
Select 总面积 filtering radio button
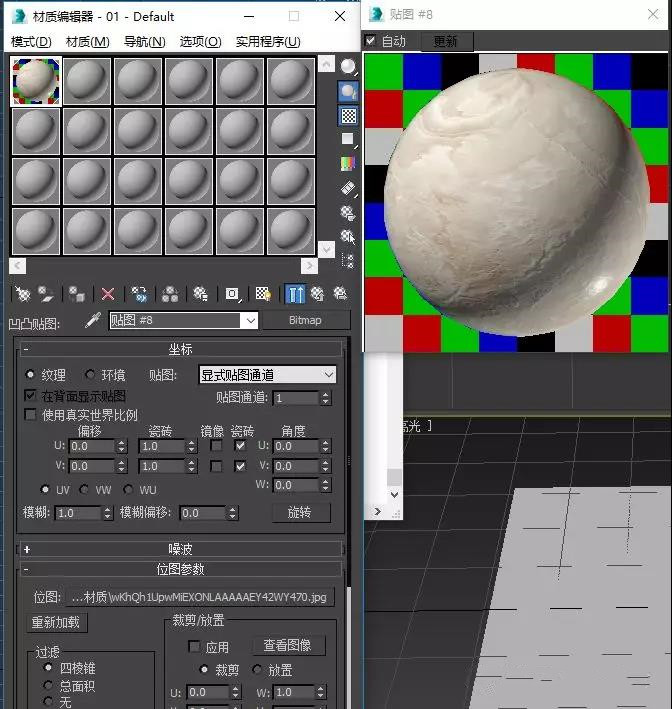(48, 685)
